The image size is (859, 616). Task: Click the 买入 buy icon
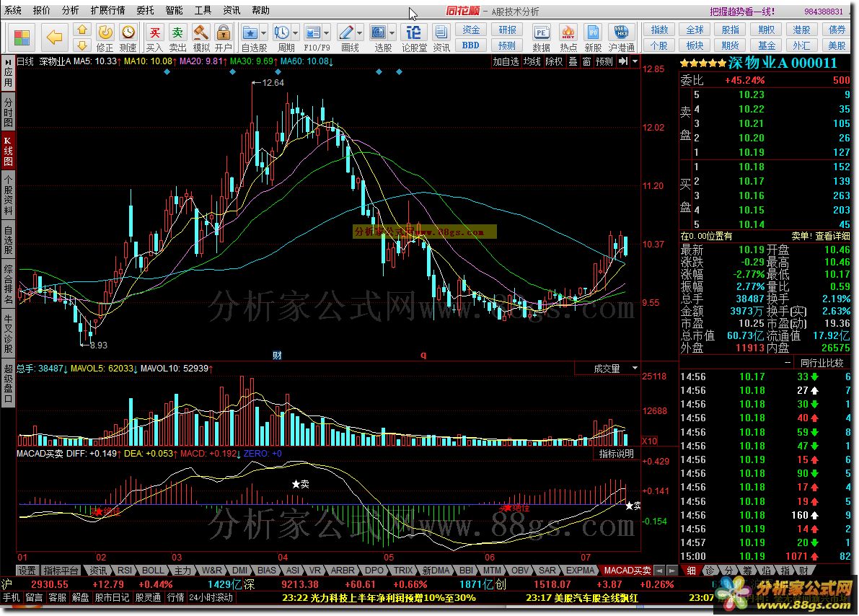pos(154,38)
